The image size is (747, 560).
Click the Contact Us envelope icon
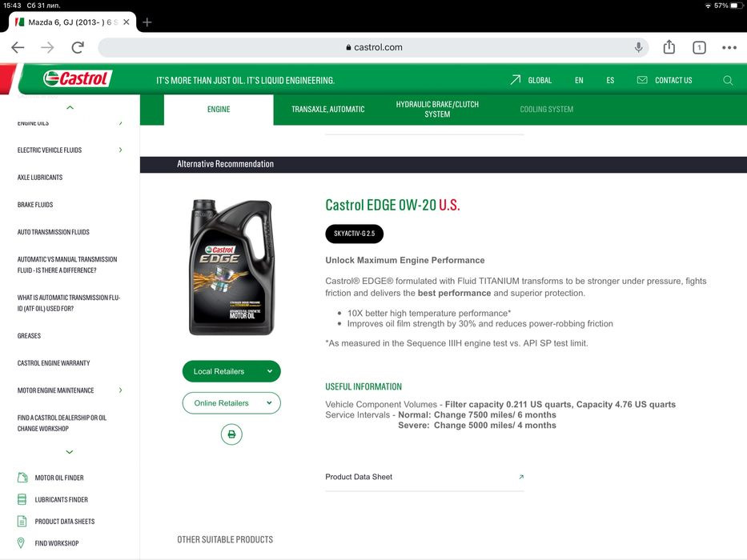(642, 80)
